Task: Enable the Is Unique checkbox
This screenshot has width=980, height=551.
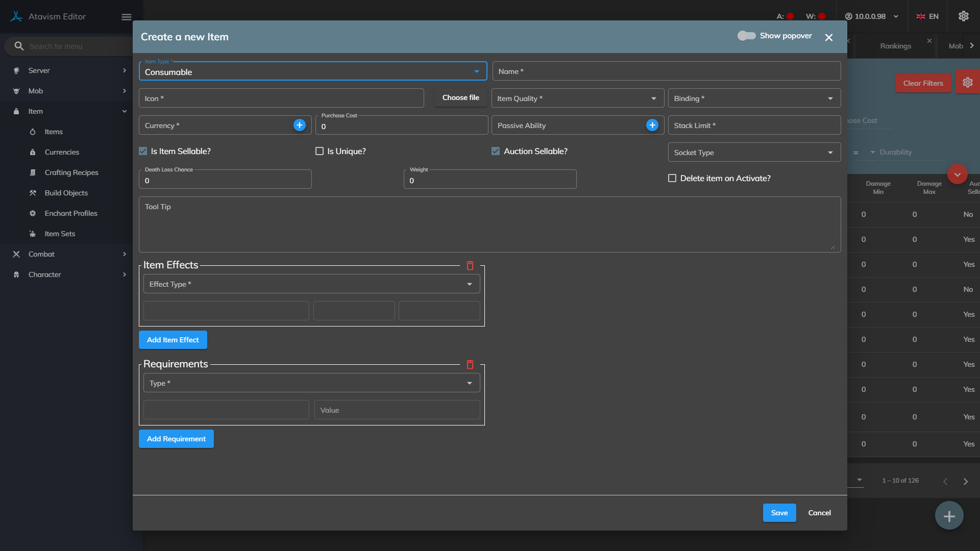Action: 320,151
